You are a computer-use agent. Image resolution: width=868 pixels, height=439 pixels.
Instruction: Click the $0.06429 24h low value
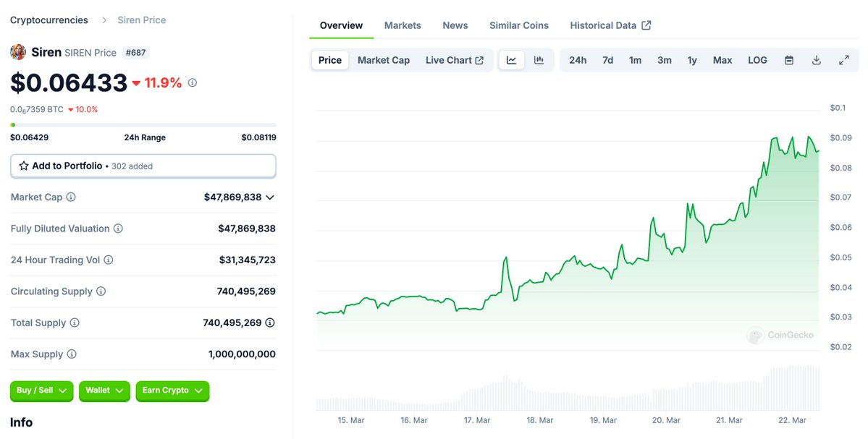click(29, 137)
